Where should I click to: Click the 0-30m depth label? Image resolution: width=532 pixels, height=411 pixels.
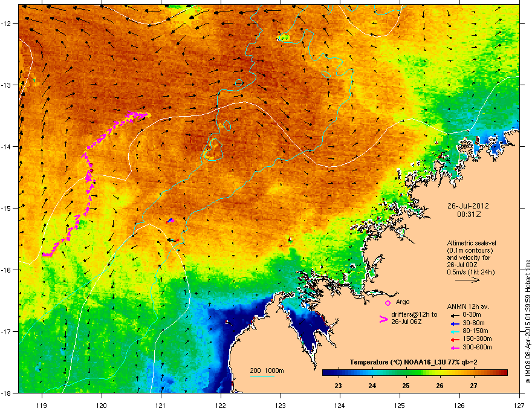click(472, 315)
